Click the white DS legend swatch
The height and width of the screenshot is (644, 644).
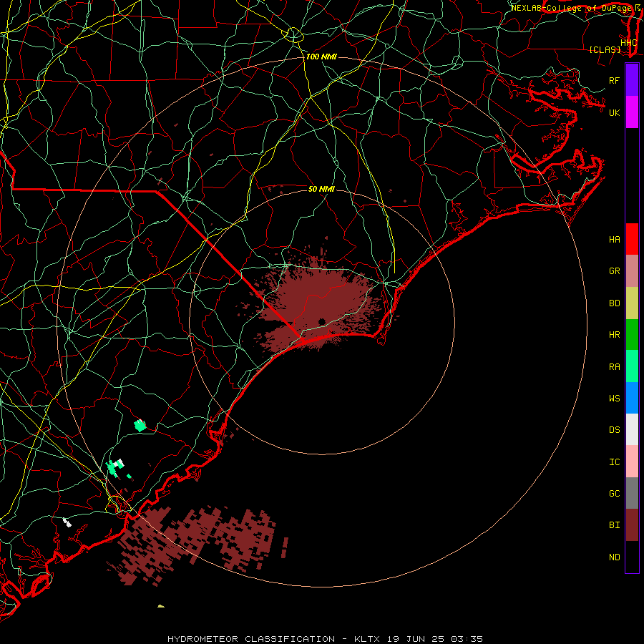[x=632, y=429]
